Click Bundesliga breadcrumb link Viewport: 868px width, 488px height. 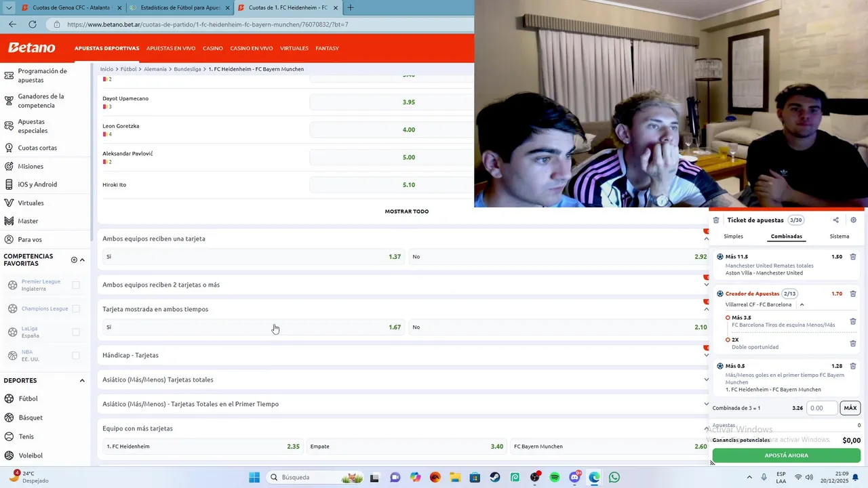point(187,69)
